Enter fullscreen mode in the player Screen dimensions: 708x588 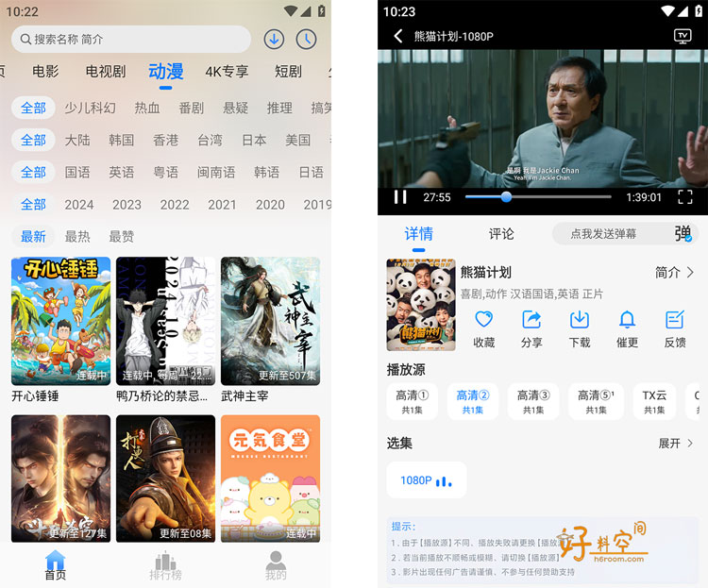pyautogui.click(x=685, y=197)
